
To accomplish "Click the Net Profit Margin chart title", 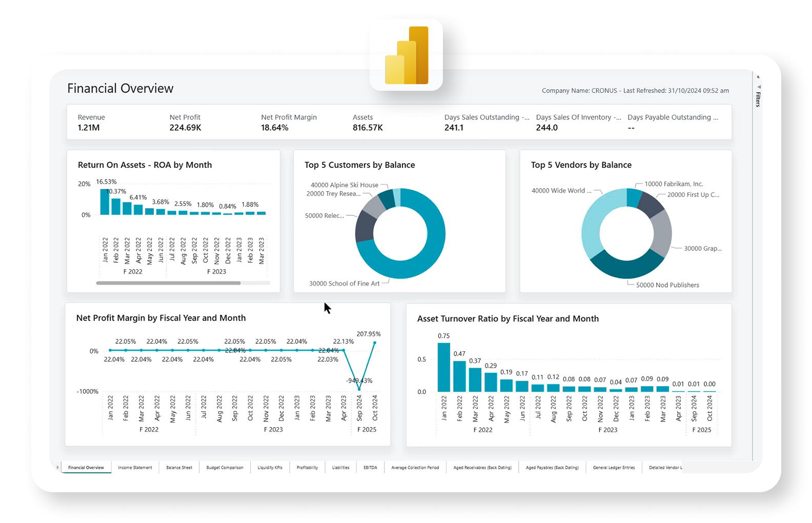I will pyautogui.click(x=161, y=318).
